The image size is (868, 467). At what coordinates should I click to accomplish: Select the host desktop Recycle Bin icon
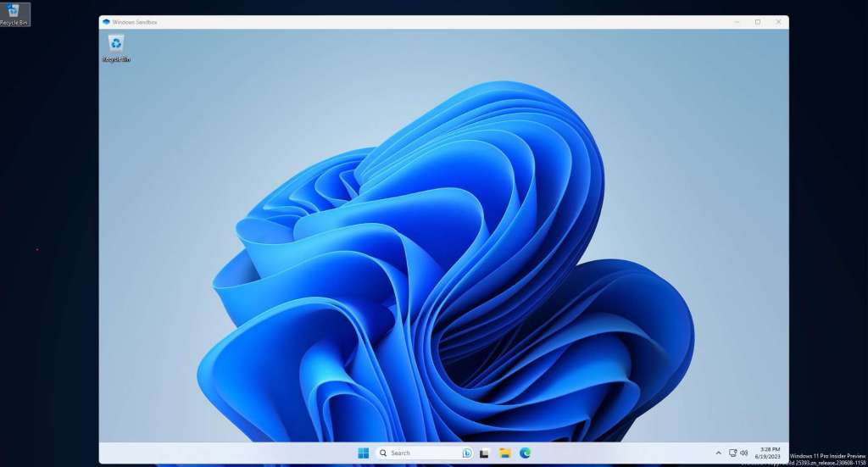pyautogui.click(x=14, y=14)
